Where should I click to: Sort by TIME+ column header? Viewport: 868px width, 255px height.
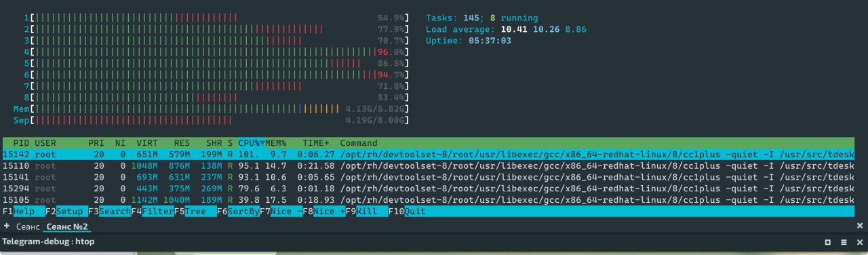pyautogui.click(x=316, y=143)
